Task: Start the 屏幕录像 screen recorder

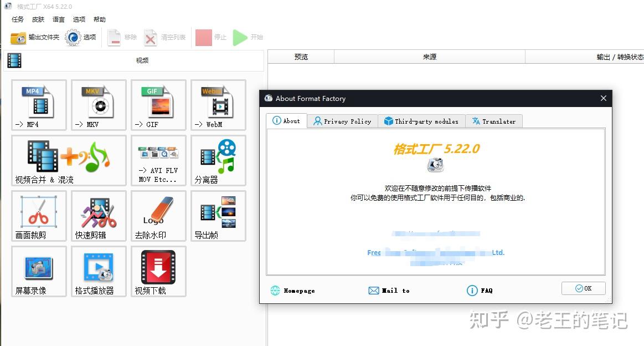Action: click(39, 272)
